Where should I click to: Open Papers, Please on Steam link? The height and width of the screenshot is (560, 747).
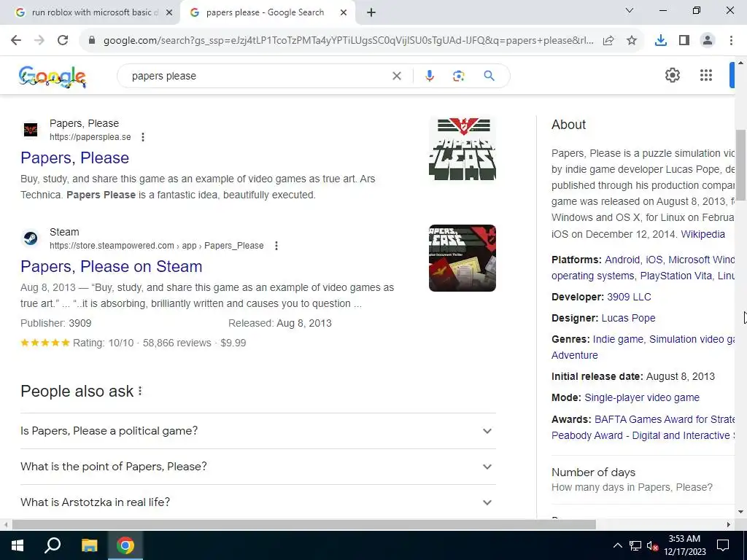click(112, 266)
